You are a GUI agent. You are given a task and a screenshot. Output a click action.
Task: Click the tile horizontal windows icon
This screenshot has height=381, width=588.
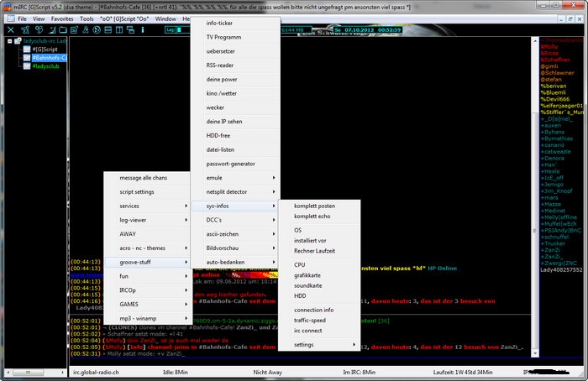point(108,29)
